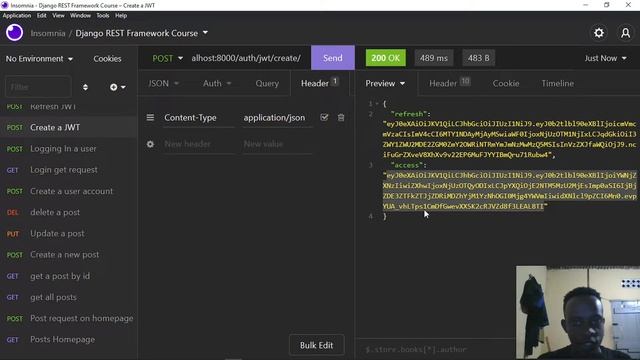Open the response Timeline tab
Viewport: 640px width, 360px height.
[x=558, y=83]
